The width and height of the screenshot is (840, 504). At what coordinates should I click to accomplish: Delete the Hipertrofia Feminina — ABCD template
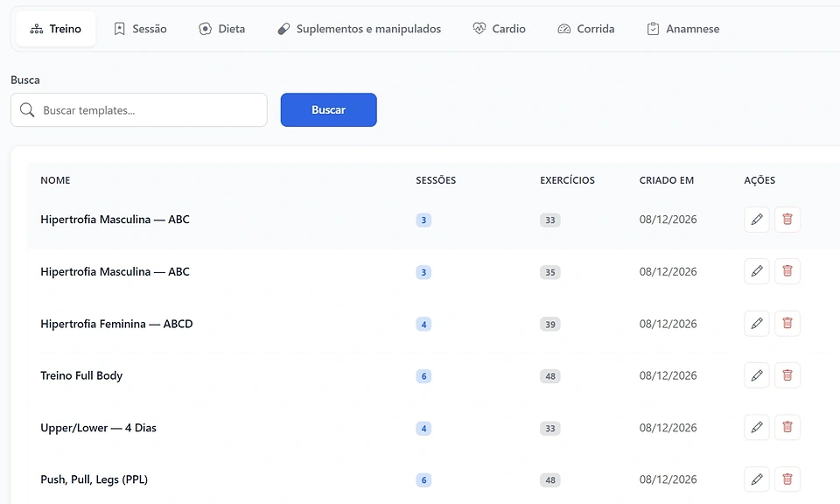point(787,324)
